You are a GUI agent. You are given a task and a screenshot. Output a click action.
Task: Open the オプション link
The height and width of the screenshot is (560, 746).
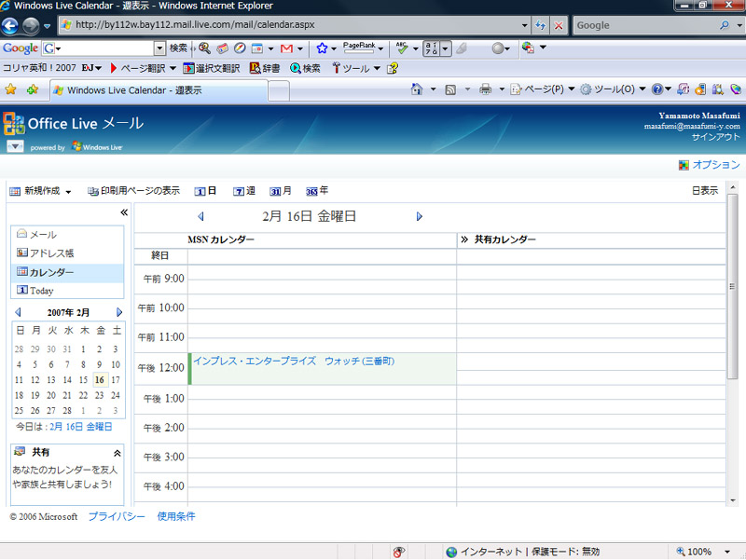(715, 165)
